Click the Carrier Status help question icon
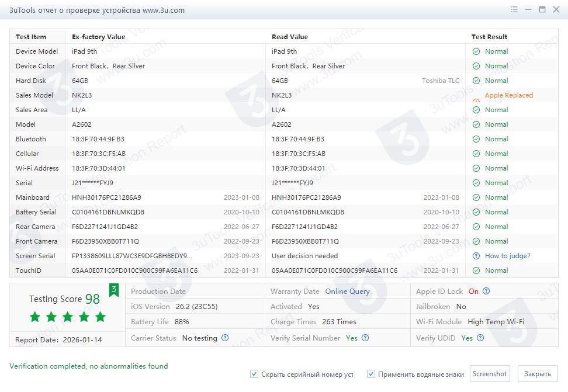Viewport: 568px width, 392px height. tap(225, 338)
